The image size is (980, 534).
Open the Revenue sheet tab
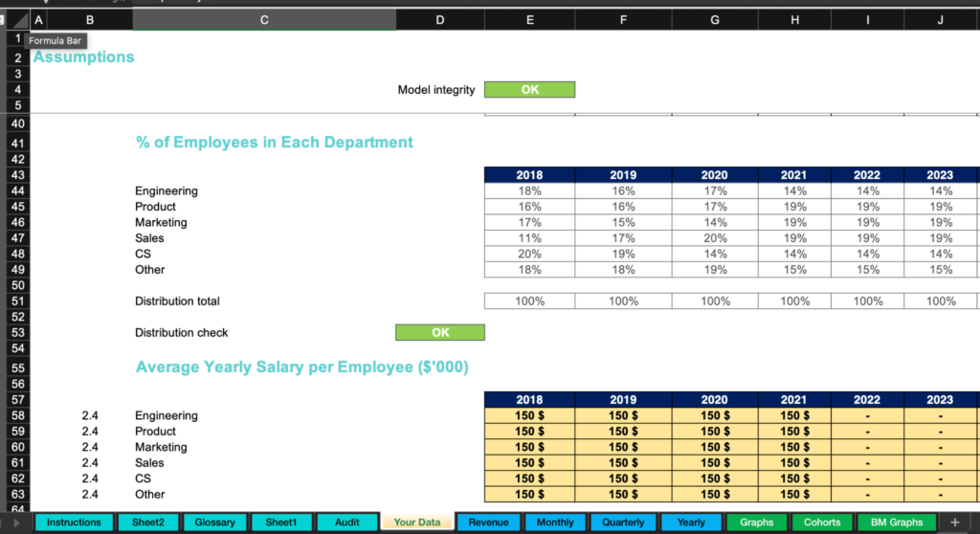point(488,523)
